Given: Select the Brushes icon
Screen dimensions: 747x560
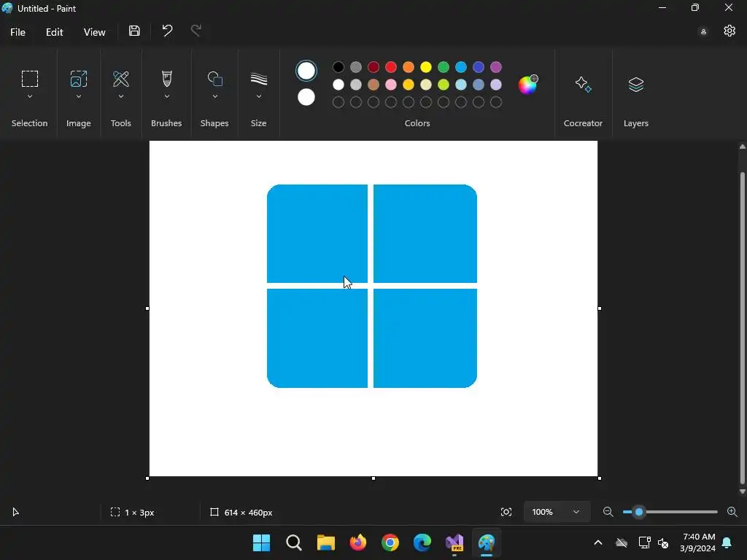Looking at the screenshot, I should coord(167,79).
